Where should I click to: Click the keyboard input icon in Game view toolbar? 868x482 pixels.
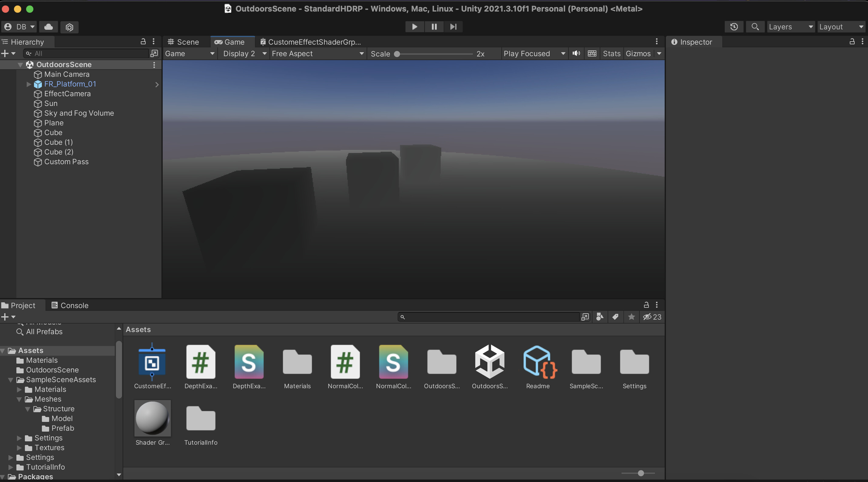[592, 54]
